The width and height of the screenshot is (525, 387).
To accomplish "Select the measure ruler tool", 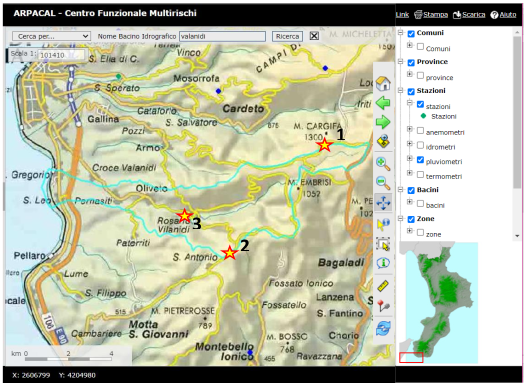I will (x=383, y=286).
